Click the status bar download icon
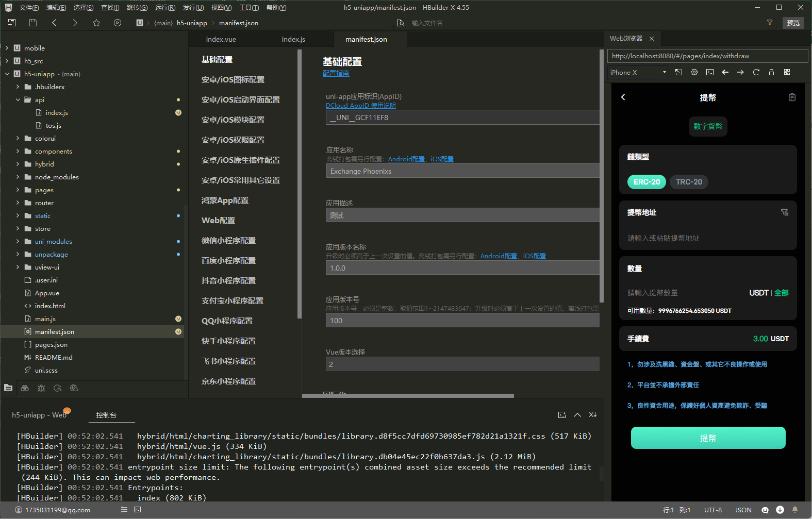 (780, 510)
